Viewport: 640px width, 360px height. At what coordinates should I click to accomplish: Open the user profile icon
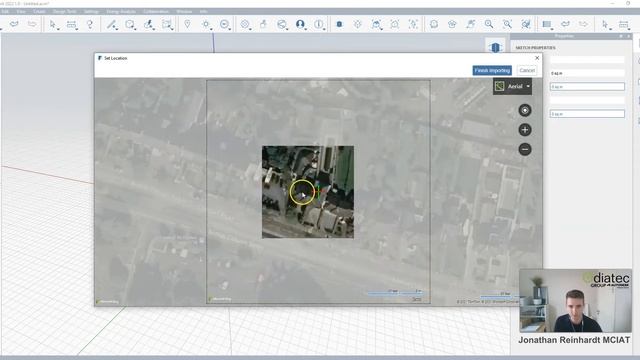[300, 24]
